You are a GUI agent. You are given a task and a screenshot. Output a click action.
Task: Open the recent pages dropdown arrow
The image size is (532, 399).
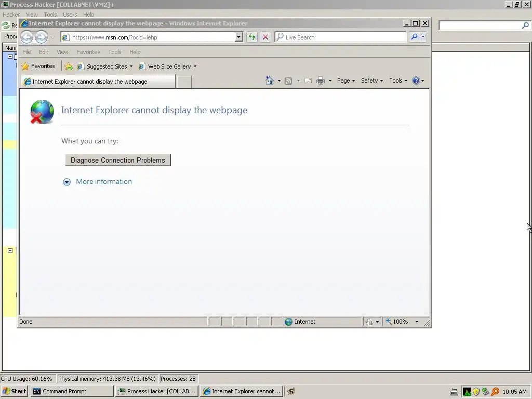click(52, 37)
